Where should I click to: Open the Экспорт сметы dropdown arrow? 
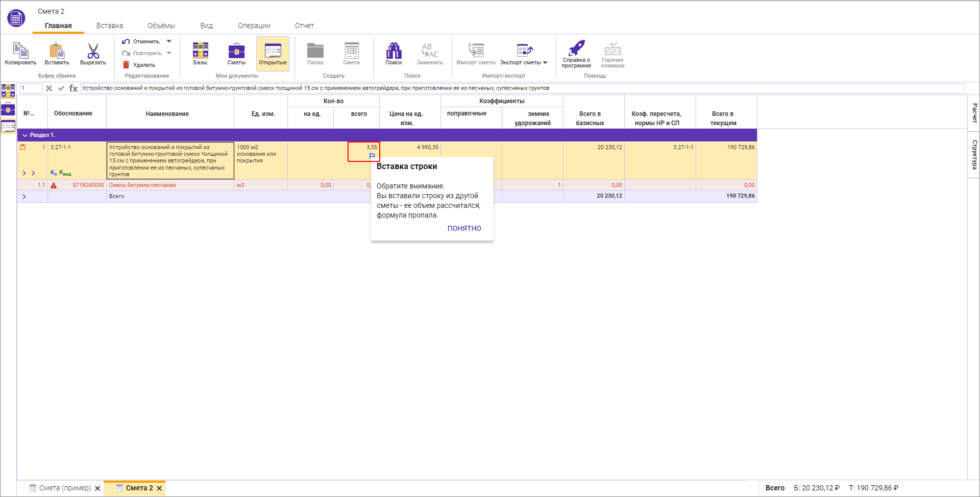pos(545,63)
